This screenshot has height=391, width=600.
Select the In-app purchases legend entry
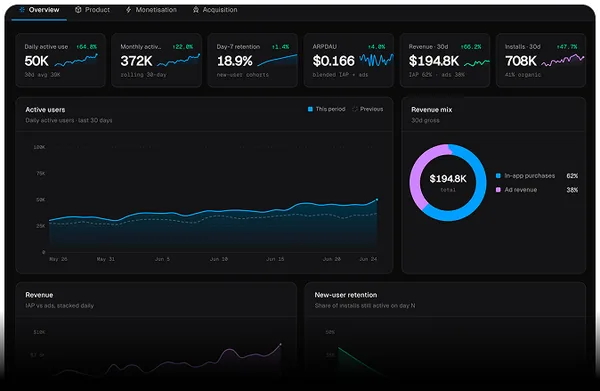(x=537, y=176)
